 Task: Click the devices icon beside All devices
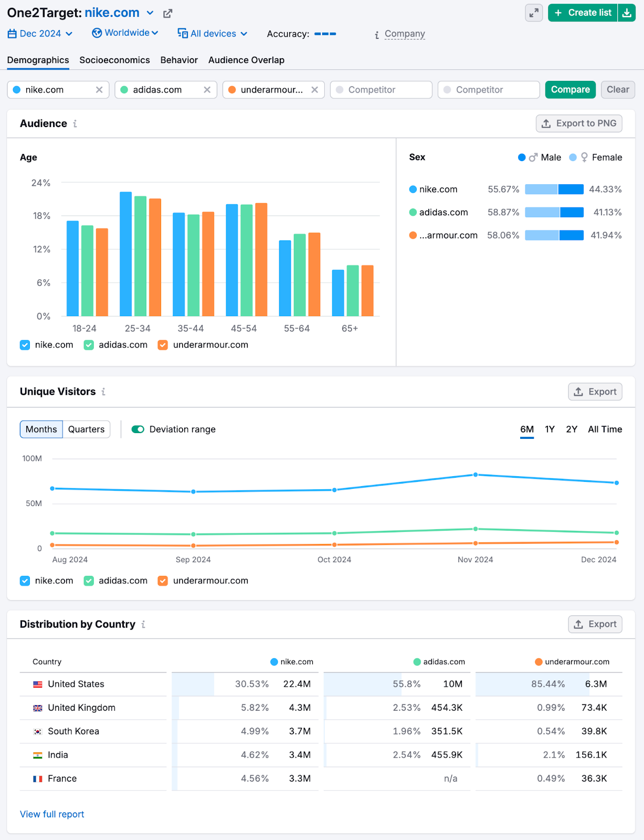(x=183, y=34)
